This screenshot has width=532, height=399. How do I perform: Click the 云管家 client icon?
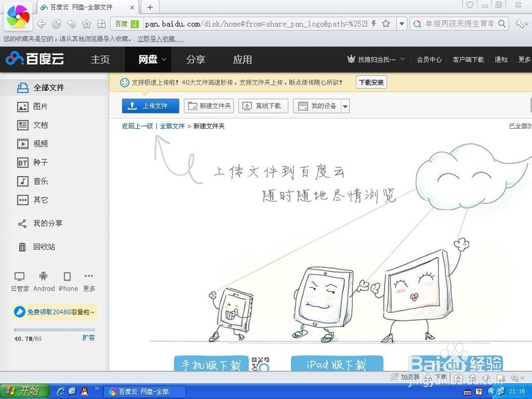[20, 276]
